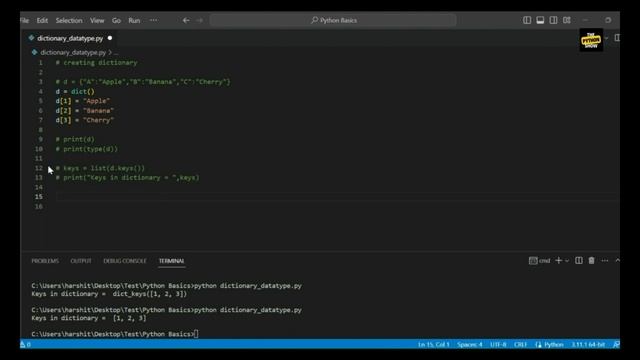Expand the hidden menu bar items ellipsis

click(153, 20)
